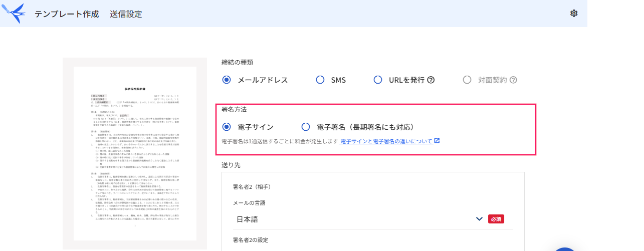Click the 秘密保持契約書 document preview thumbnail

[x=135, y=153]
